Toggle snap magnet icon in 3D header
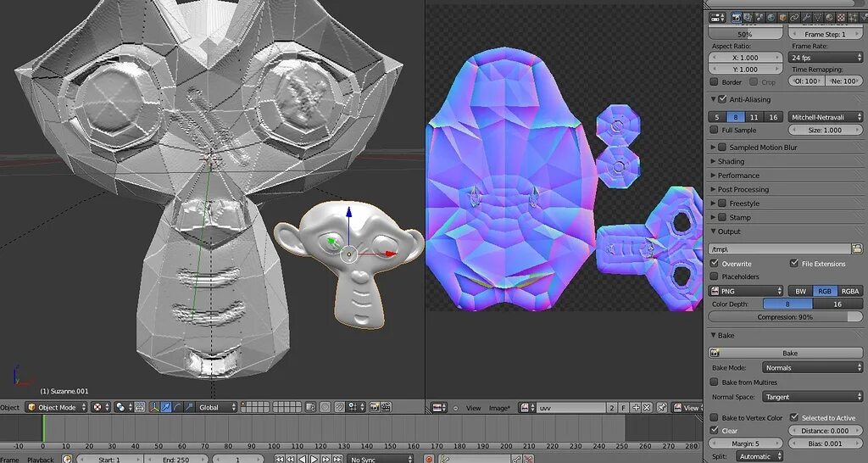 (339, 407)
